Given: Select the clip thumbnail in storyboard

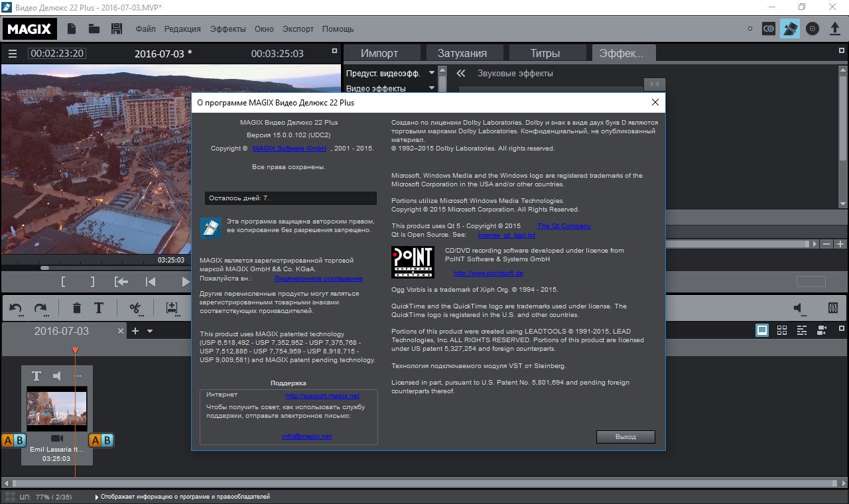Looking at the screenshot, I should pos(56,407).
